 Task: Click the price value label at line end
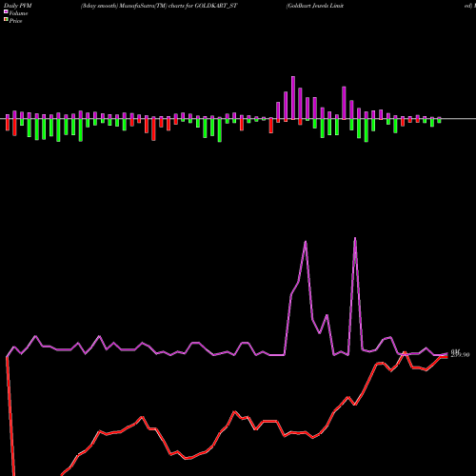tap(460, 355)
